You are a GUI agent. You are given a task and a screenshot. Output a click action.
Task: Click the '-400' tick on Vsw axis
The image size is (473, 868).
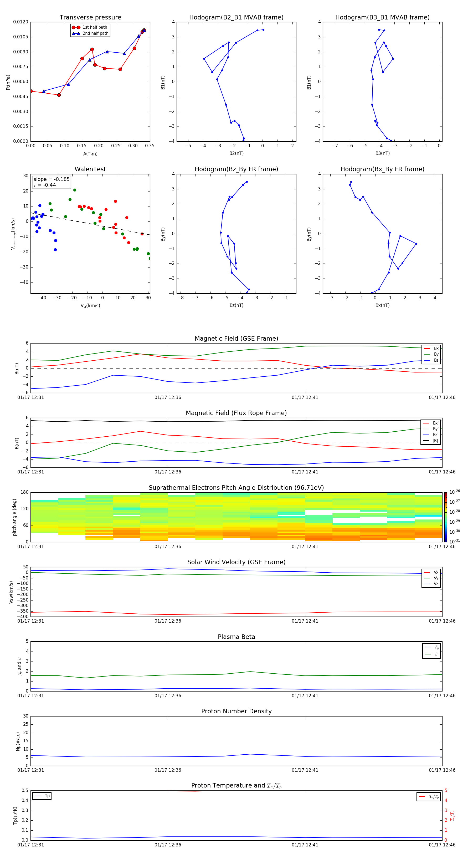[23, 617]
